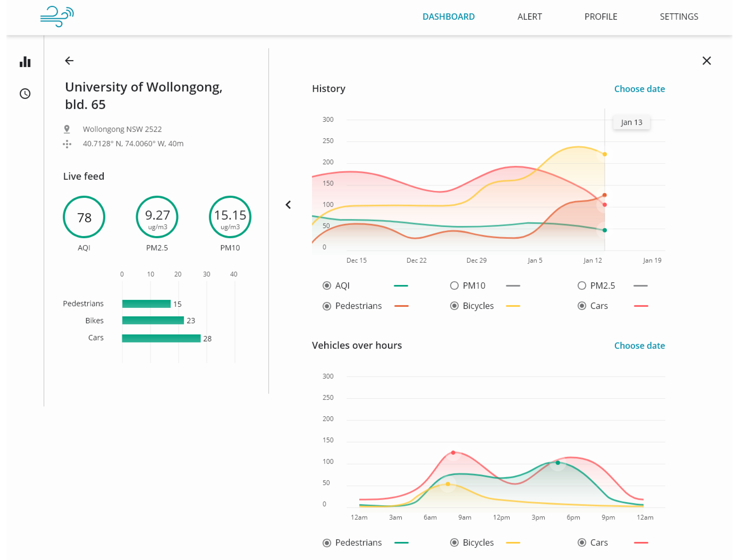The height and width of the screenshot is (560, 741).
Task: Open the clock history sidebar icon
Action: tap(25, 94)
